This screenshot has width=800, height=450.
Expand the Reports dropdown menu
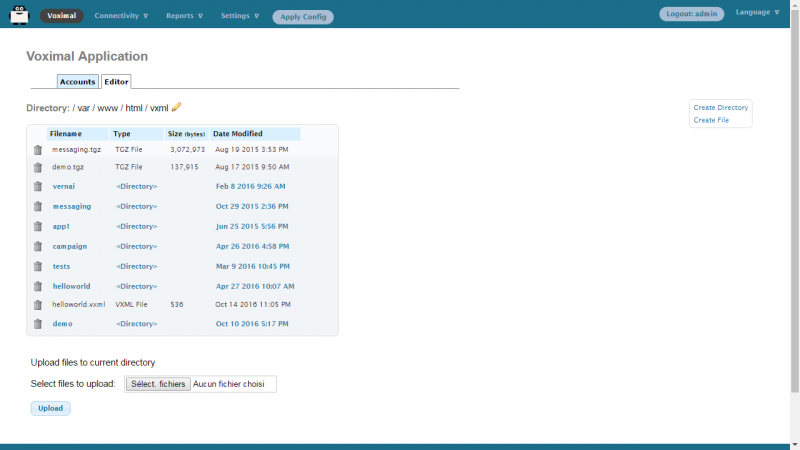click(x=184, y=16)
